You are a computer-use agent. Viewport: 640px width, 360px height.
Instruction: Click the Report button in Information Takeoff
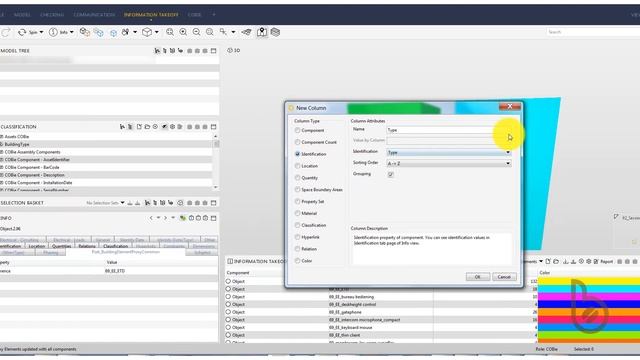pos(603,261)
